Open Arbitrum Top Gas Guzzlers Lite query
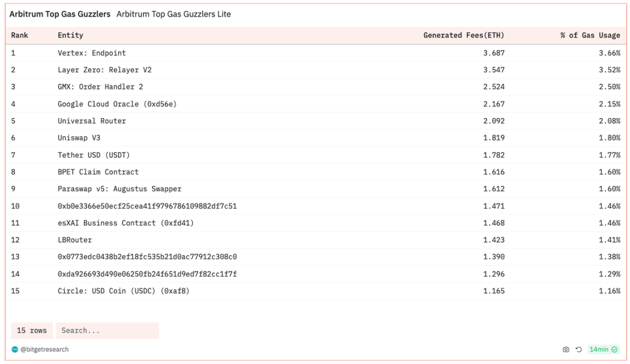The image size is (630, 364). (x=173, y=14)
